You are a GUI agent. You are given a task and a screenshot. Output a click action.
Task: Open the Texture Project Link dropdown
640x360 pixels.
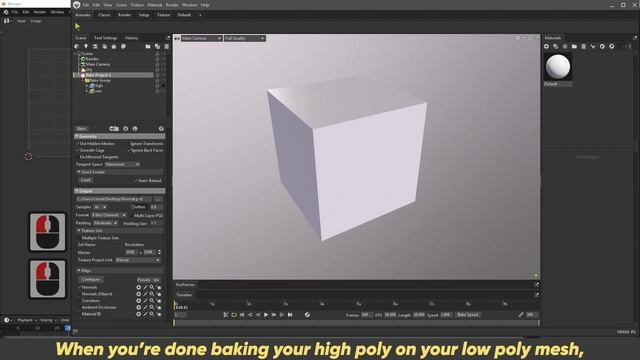click(x=138, y=260)
